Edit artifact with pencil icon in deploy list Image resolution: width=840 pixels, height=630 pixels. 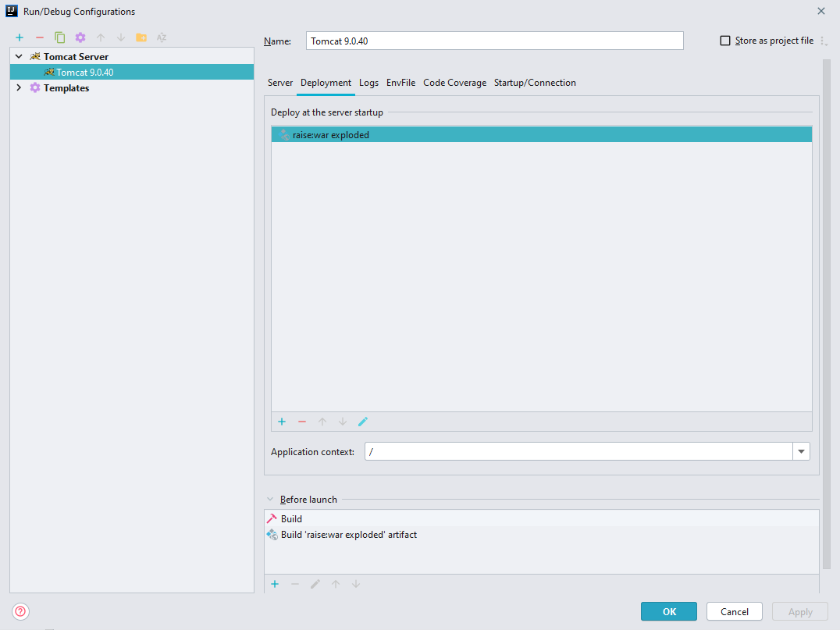pyautogui.click(x=363, y=422)
